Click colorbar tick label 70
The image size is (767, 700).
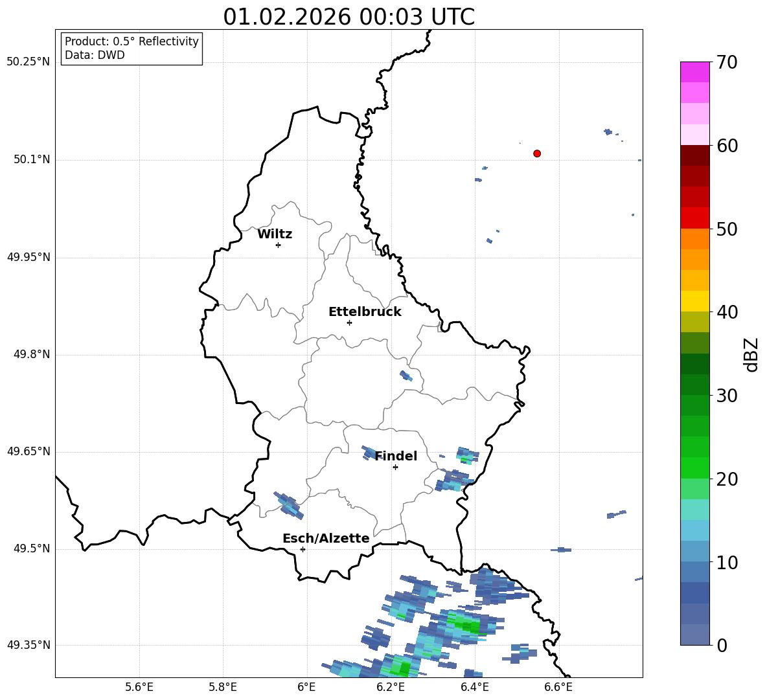(x=726, y=62)
